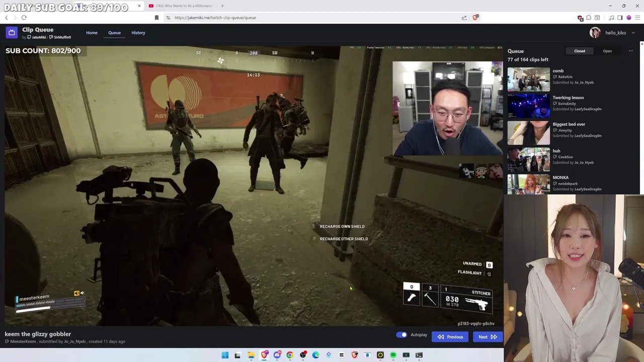644x362 pixels.
Task: Open the Home page tab
Action: [92, 33]
